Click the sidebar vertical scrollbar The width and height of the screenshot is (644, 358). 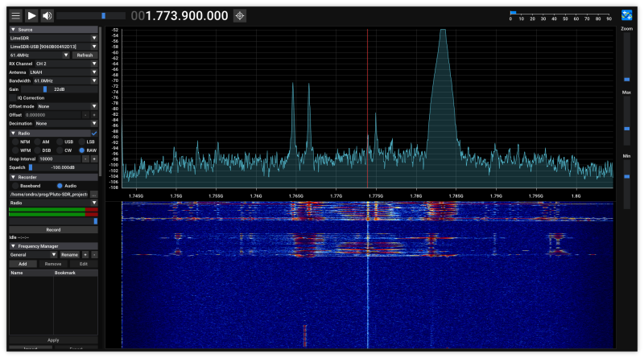[x=100, y=101]
